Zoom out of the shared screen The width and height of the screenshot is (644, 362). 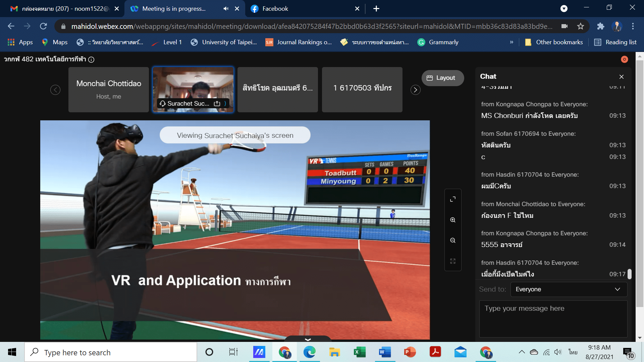point(453,240)
